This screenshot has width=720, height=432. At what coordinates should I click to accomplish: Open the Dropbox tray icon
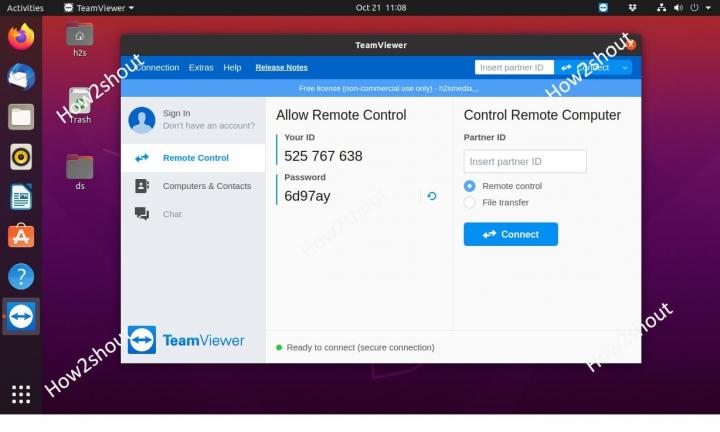[x=632, y=7]
